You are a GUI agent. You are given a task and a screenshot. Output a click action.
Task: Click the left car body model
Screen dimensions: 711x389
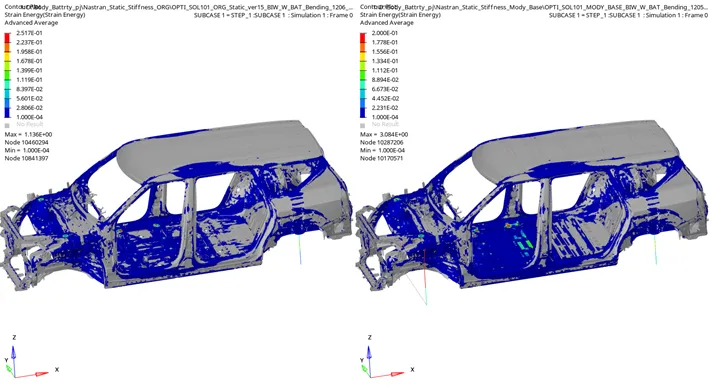177,206
